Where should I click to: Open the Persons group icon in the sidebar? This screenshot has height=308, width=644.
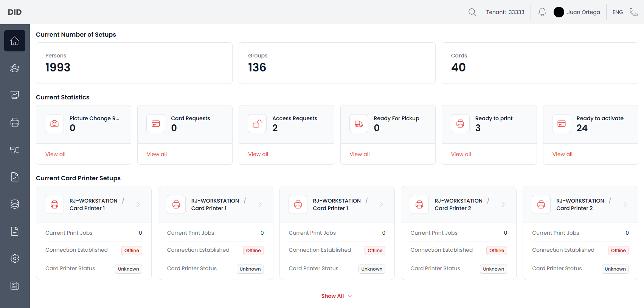[x=15, y=68]
